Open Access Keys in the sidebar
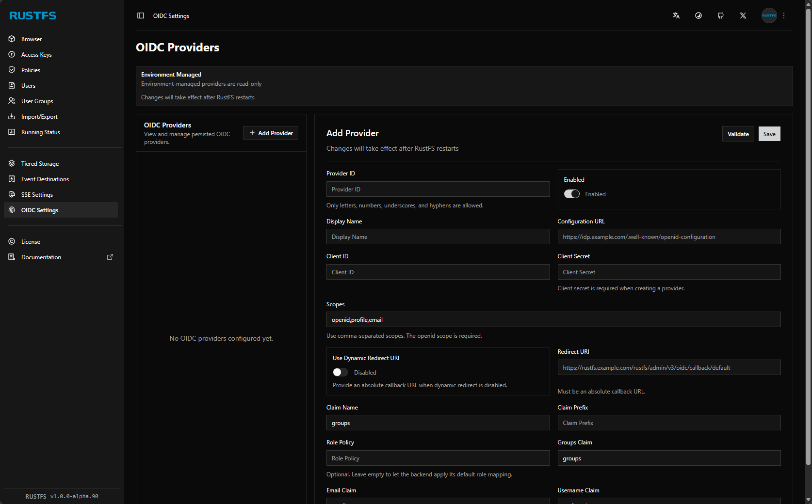This screenshot has height=504, width=812. [36, 55]
